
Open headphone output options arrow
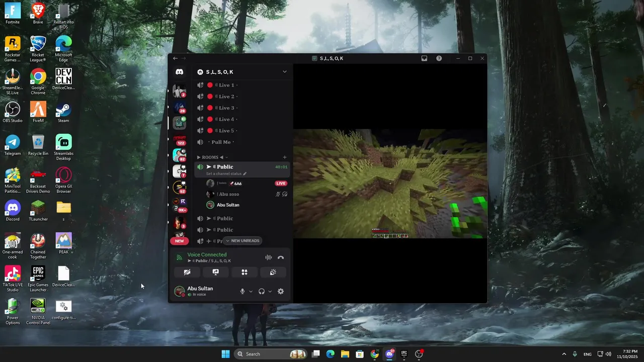(x=270, y=292)
